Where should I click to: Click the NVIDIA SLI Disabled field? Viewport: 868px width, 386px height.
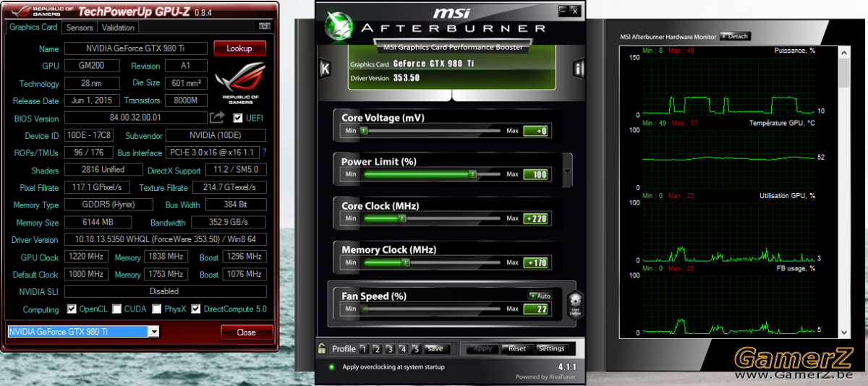click(x=165, y=291)
